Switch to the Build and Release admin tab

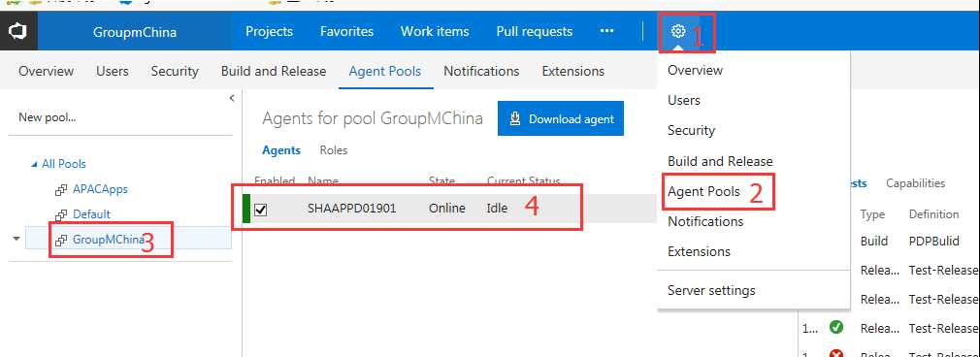[x=273, y=71]
